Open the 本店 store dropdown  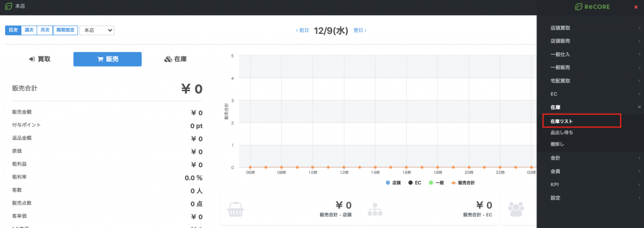tap(96, 30)
